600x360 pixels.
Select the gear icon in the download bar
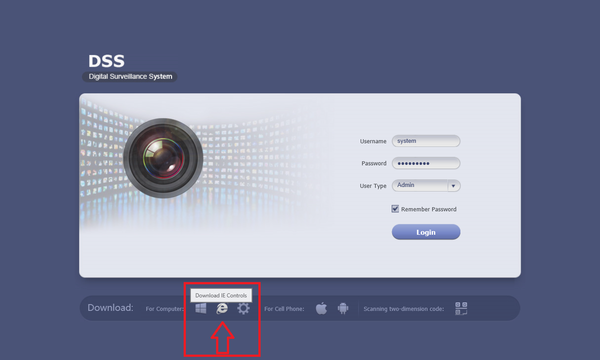click(243, 308)
